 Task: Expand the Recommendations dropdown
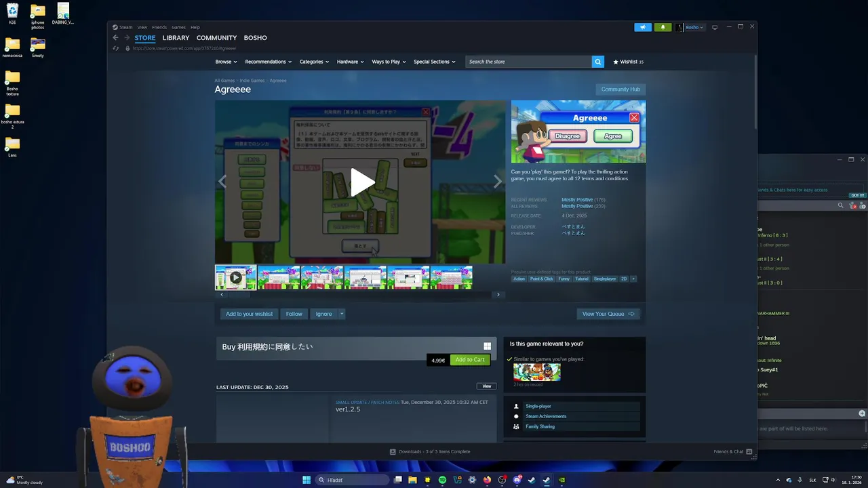pos(268,62)
